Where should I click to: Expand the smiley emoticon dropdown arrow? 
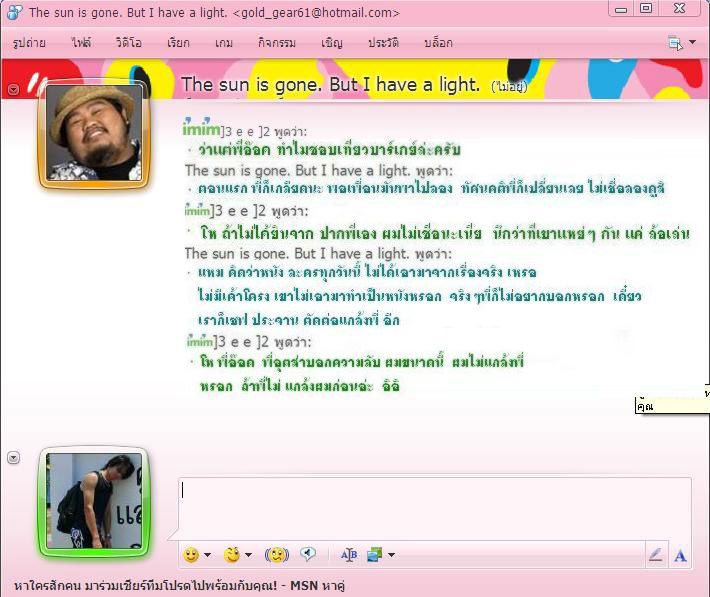208,555
